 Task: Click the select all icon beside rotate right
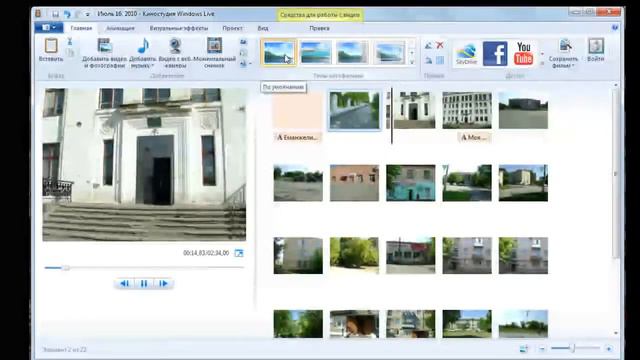point(440,60)
